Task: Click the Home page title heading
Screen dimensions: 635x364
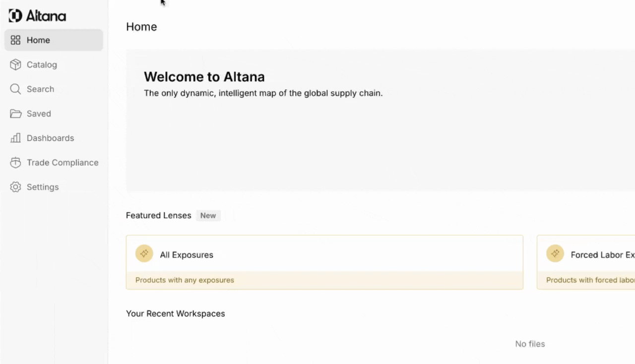Action: (x=141, y=27)
